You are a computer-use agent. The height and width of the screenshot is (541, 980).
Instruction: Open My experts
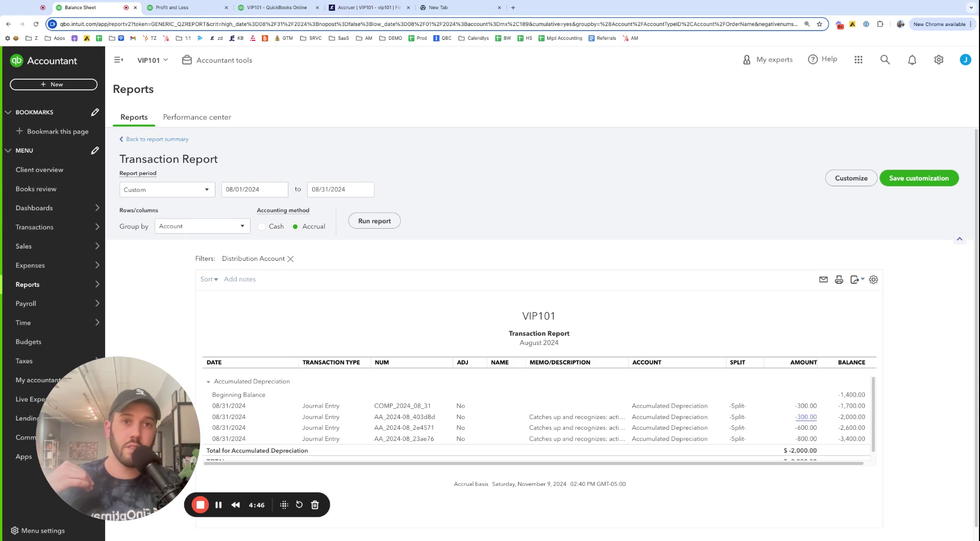point(768,60)
